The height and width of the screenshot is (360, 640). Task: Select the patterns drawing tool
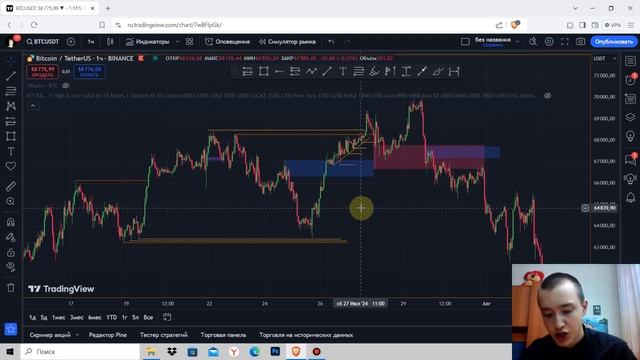(x=11, y=106)
